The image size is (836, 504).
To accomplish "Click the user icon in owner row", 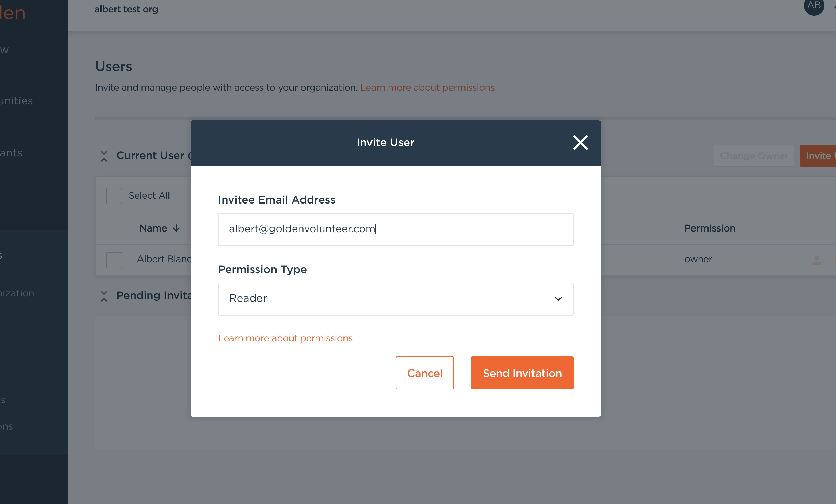I will point(817,260).
